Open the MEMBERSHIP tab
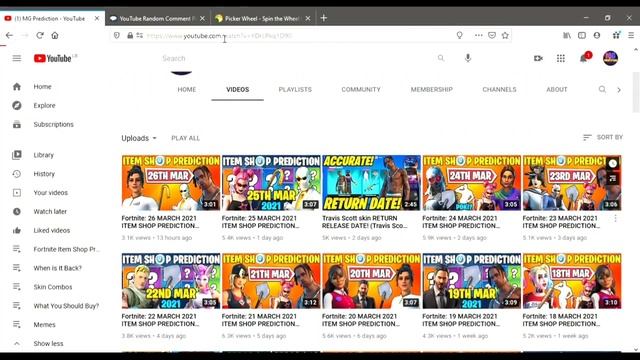Image resolution: width=640 pixels, height=360 pixels. pyautogui.click(x=431, y=89)
